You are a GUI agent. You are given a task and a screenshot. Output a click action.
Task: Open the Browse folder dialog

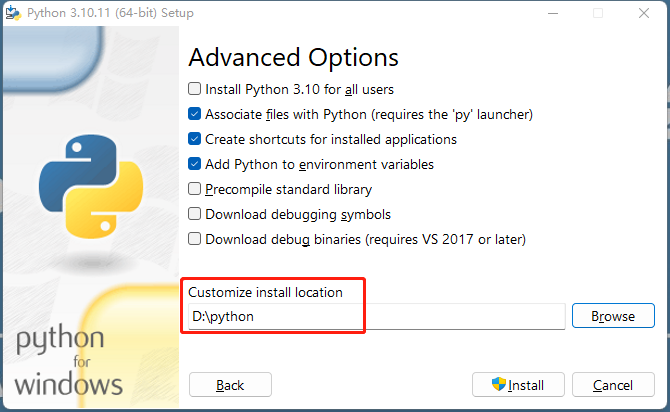pyautogui.click(x=613, y=316)
